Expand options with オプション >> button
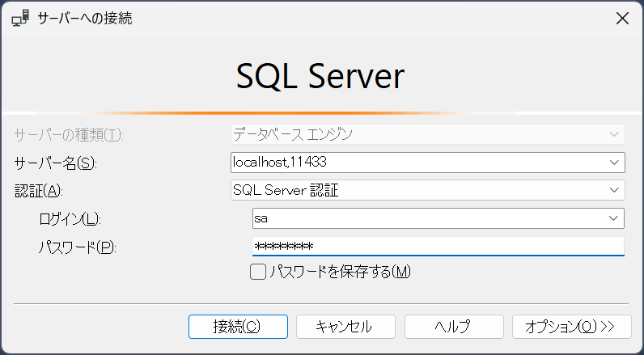644x355 pixels. (x=570, y=326)
